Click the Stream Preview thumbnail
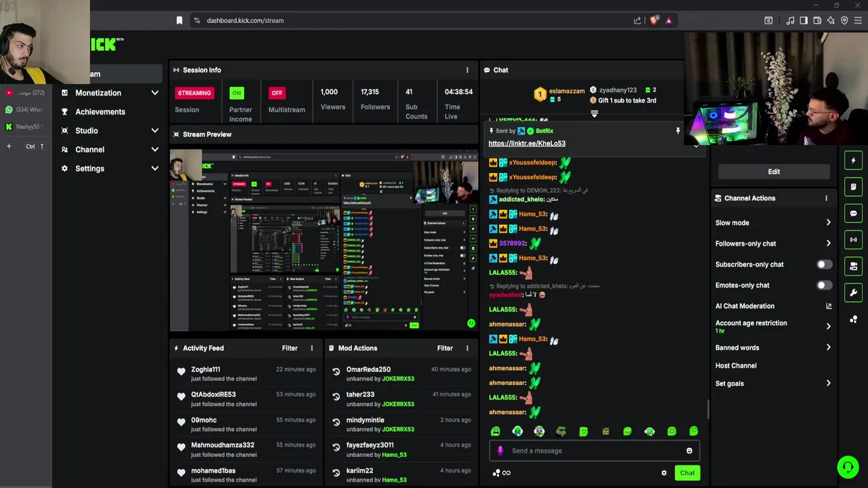This screenshot has height=488, width=868. click(323, 240)
